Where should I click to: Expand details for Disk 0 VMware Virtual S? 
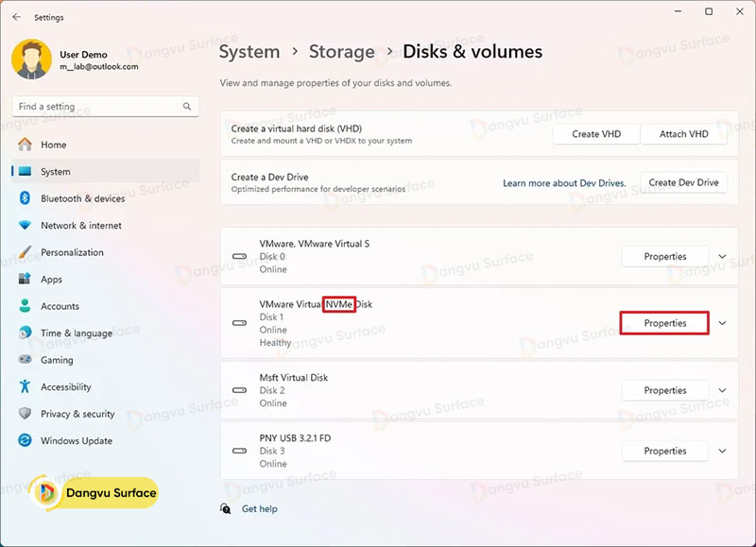(x=722, y=256)
